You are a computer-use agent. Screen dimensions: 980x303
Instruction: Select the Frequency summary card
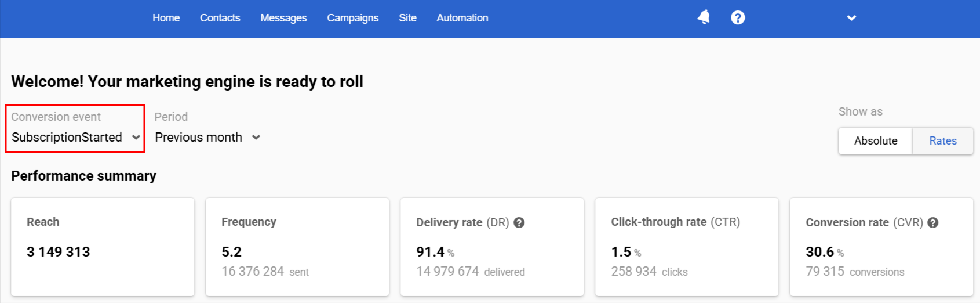point(297,247)
